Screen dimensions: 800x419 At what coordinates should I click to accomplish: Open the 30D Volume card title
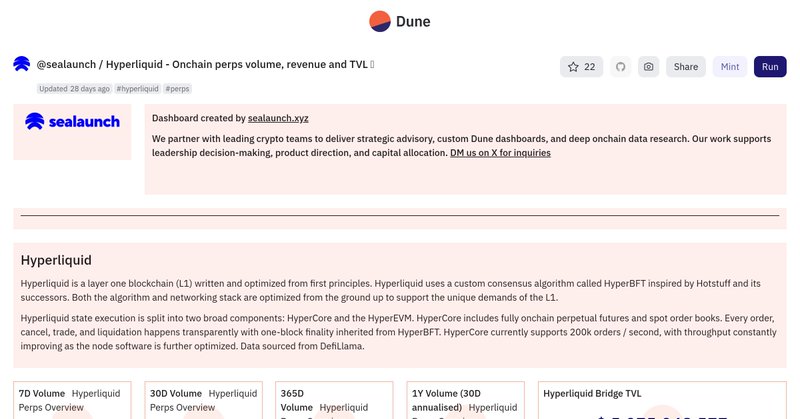tap(176, 393)
